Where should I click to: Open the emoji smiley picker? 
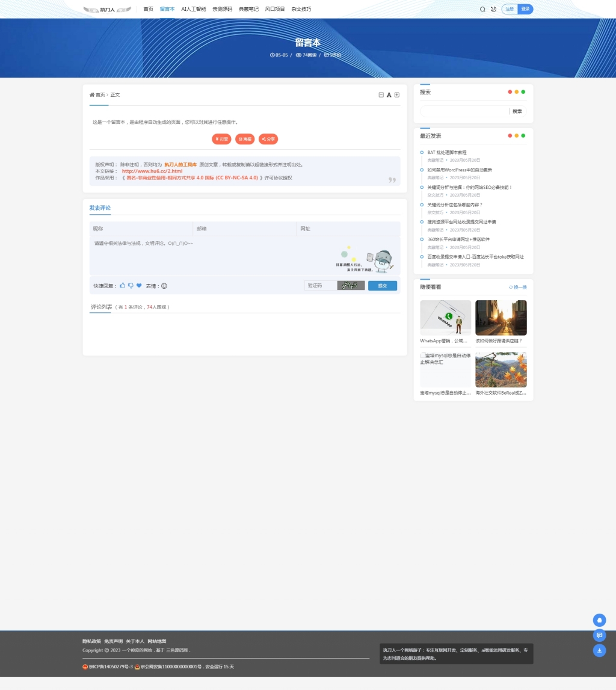point(164,286)
